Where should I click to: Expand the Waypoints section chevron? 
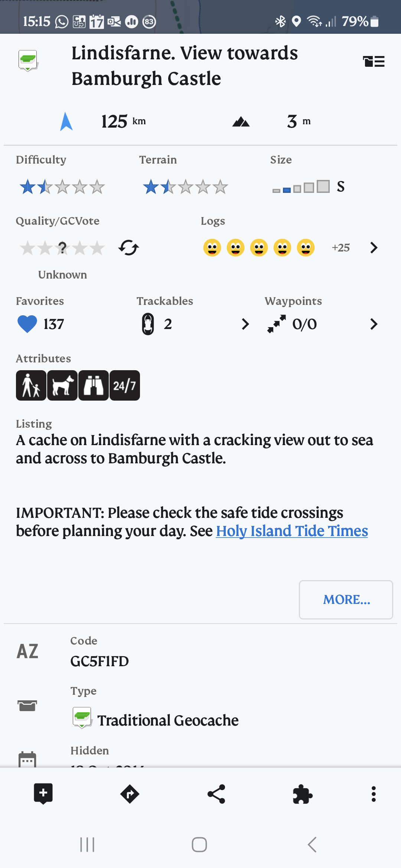(x=374, y=324)
